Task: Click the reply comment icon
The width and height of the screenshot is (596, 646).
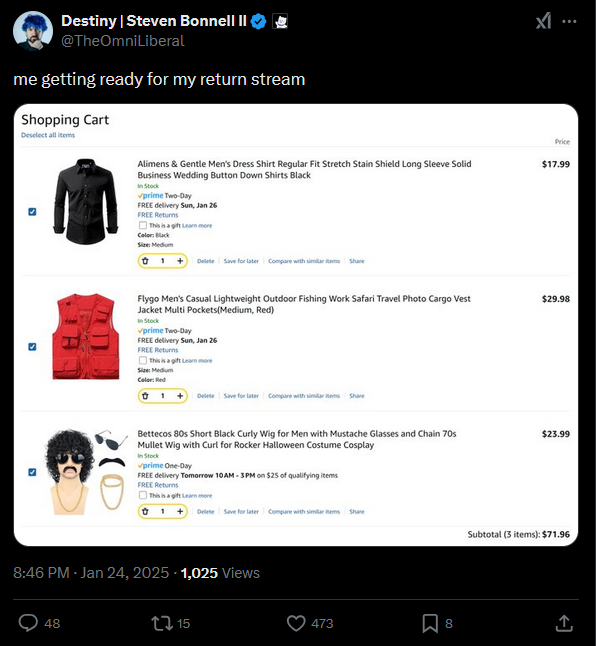Action: [x=28, y=623]
